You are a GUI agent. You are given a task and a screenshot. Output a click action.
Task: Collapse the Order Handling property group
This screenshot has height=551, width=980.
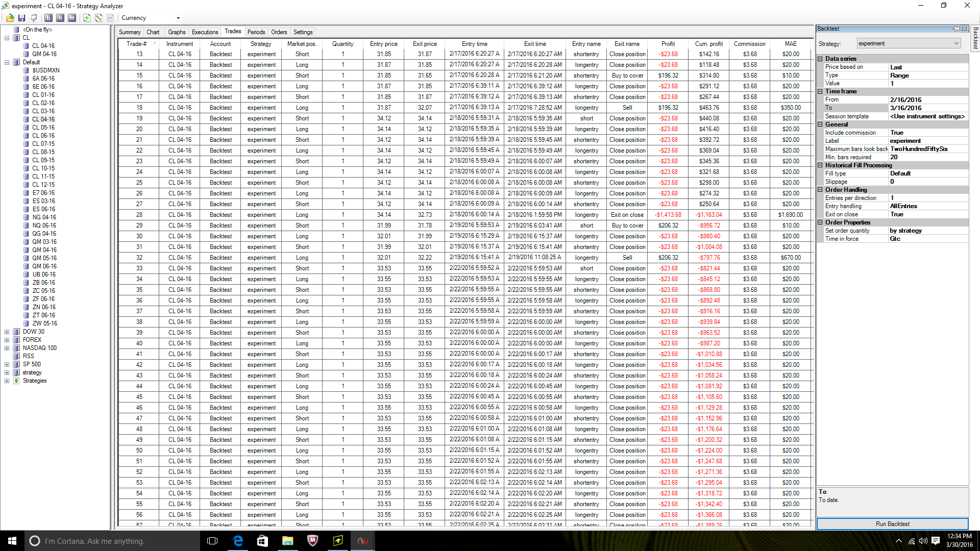tap(820, 190)
